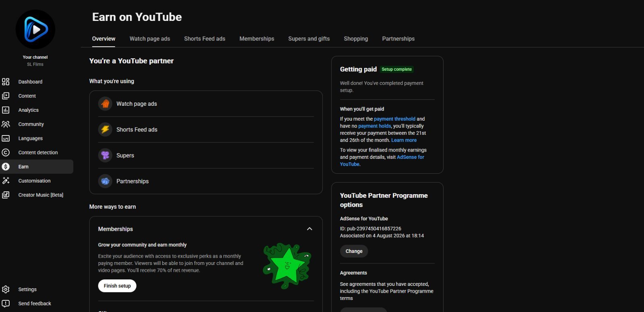Click the Agreements heading
Viewport: 644px width, 312px height.
353,273
